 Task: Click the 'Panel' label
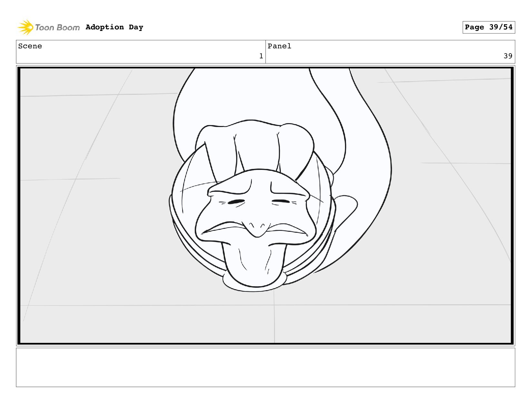[280, 46]
